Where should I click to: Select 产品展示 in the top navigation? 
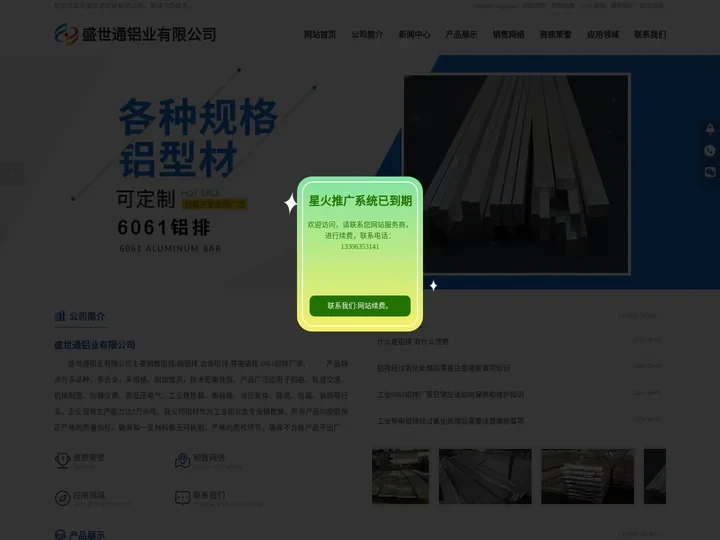461,34
